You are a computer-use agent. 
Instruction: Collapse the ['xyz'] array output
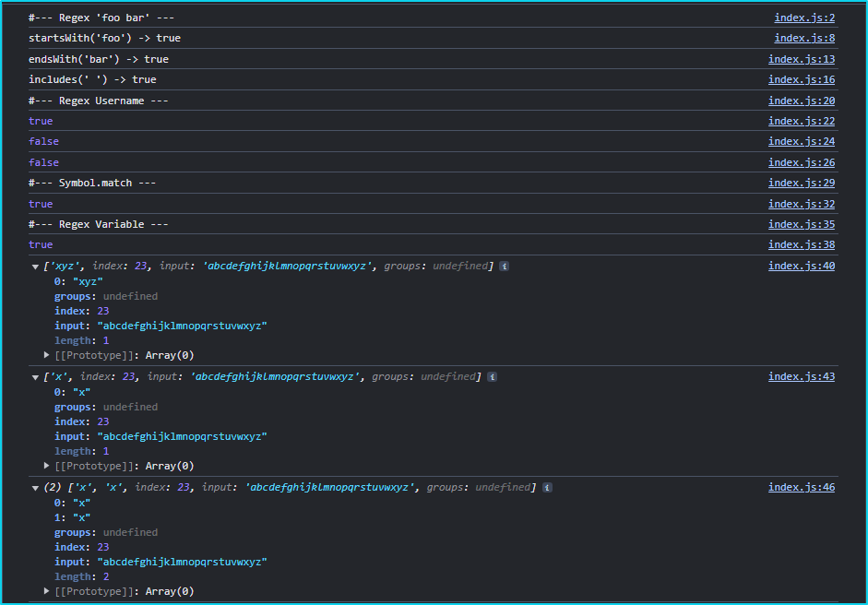point(35,267)
